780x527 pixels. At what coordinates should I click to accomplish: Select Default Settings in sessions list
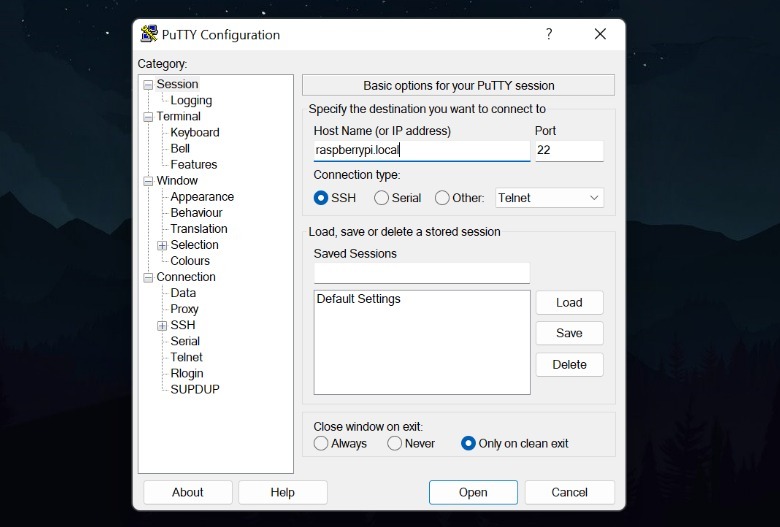pyautogui.click(x=359, y=299)
